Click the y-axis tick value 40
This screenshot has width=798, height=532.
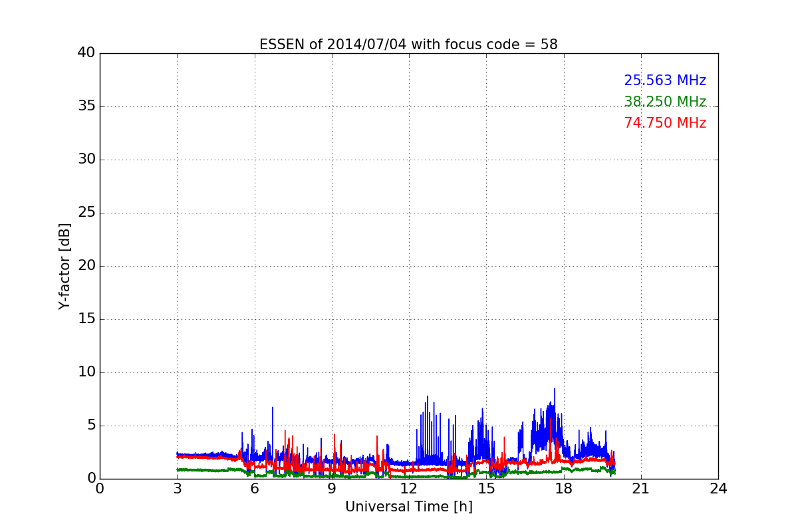[86, 53]
